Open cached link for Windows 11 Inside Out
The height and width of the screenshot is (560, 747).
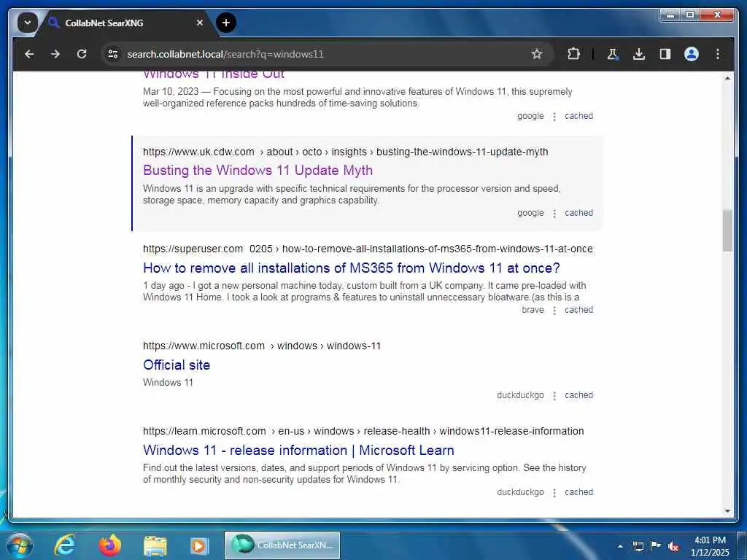[578, 116]
